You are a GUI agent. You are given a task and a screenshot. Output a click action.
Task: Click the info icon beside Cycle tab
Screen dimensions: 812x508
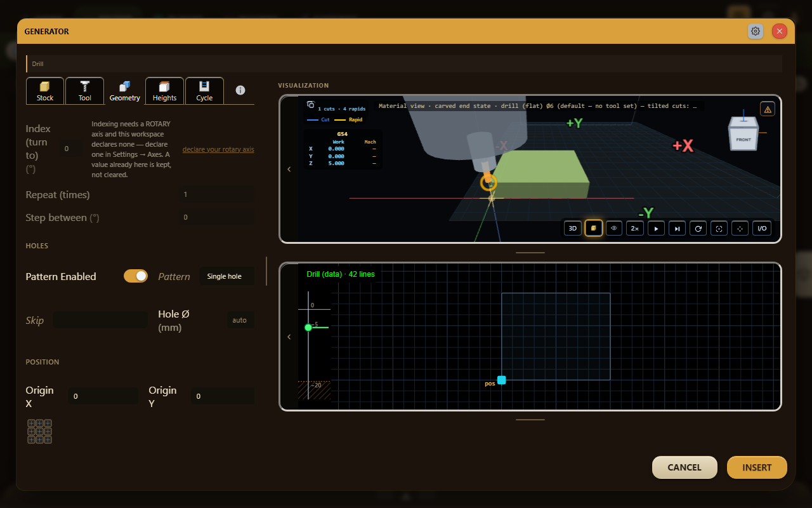pyautogui.click(x=240, y=90)
